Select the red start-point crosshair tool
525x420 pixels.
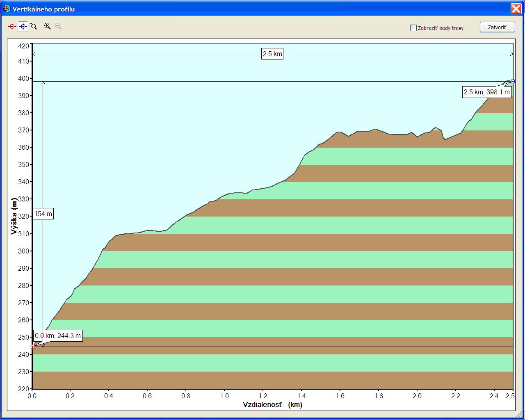coord(12,27)
